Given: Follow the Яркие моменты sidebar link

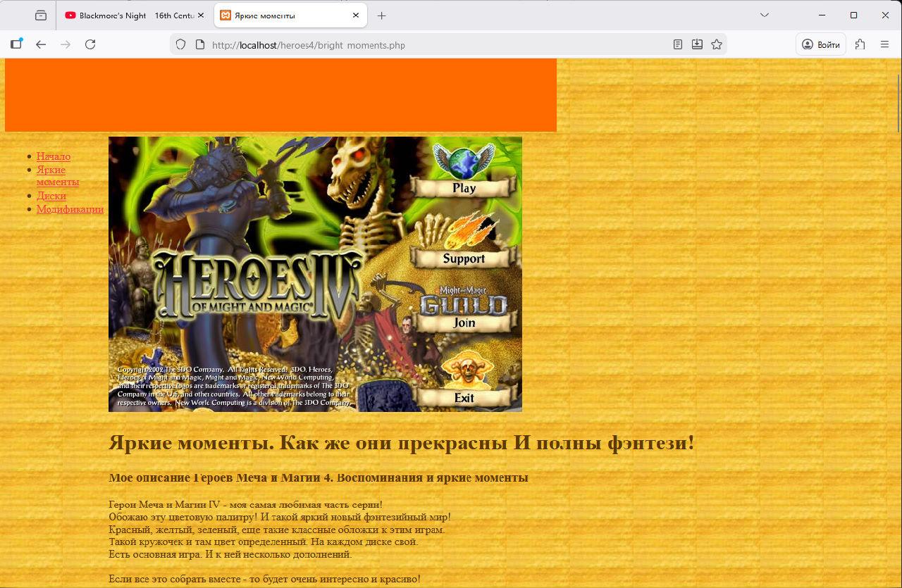Looking at the screenshot, I should click(58, 175).
